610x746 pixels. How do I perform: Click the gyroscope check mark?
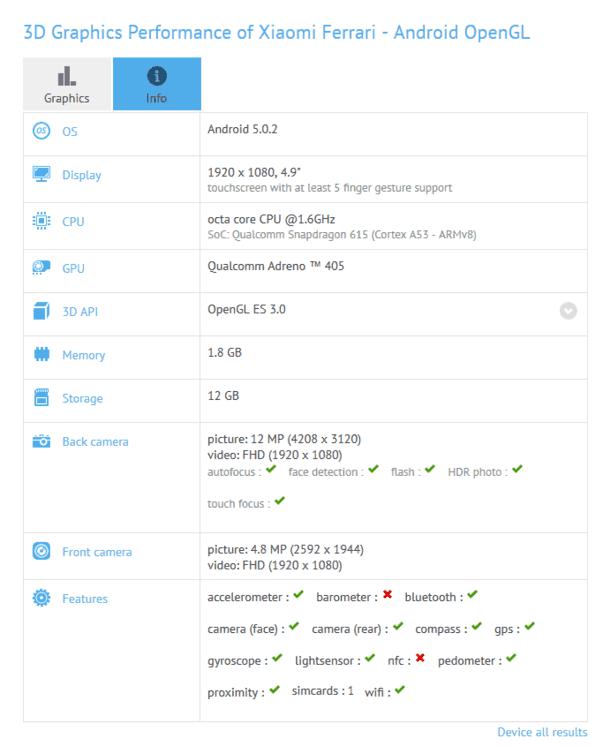[277, 658]
